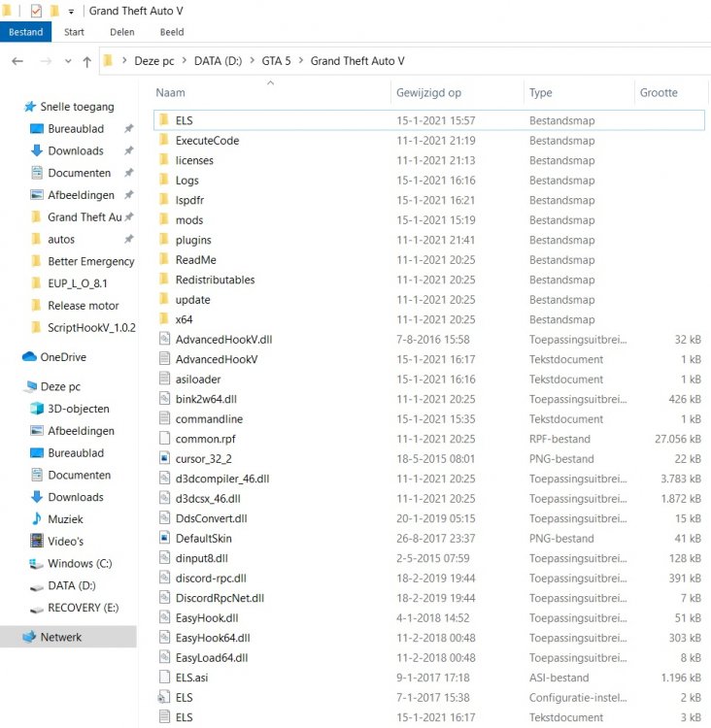The image size is (711, 728).
Task: Click DATA (D:) breadcrumb in address bar
Action: [x=218, y=61]
